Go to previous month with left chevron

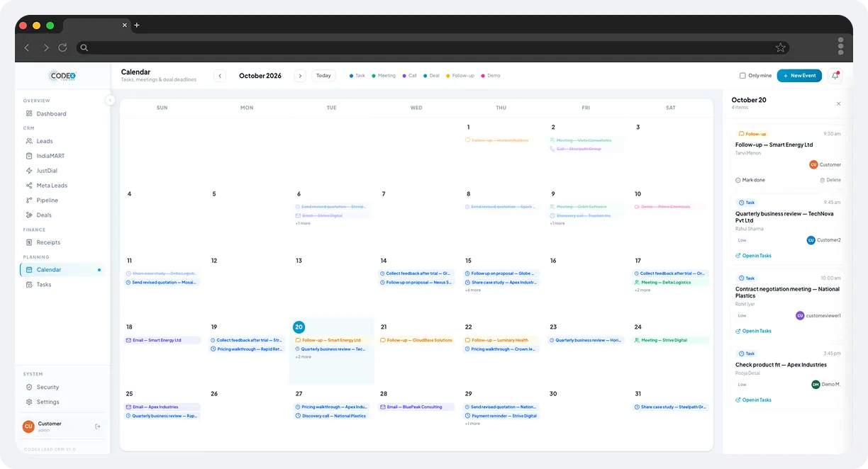(220, 76)
